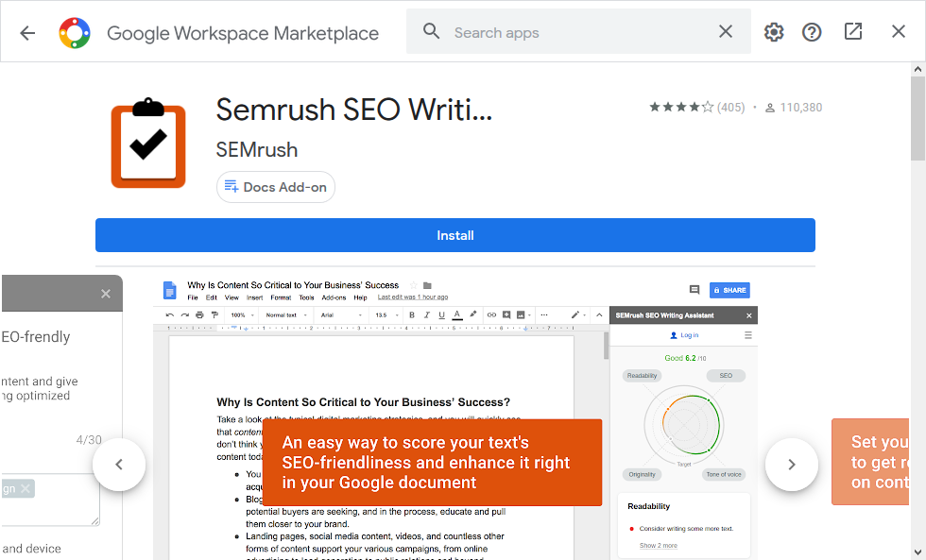926x560 pixels.
Task: Open the Format menu
Action: (281, 296)
